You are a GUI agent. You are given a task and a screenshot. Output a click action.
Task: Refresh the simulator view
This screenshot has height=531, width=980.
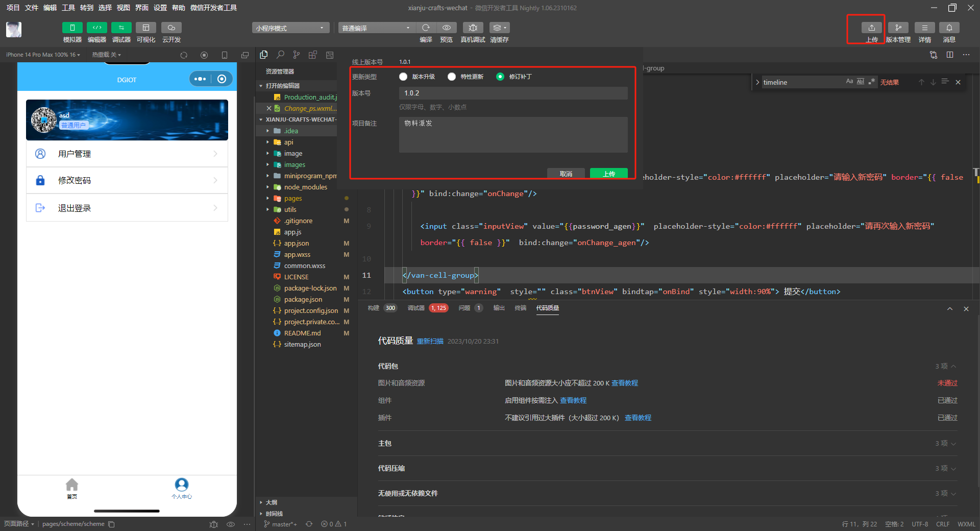184,55
